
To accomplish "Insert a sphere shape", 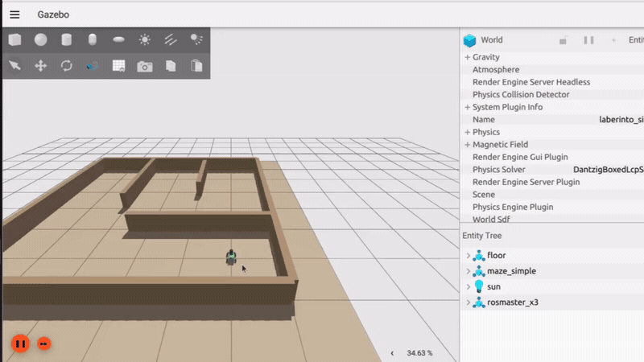I will (41, 39).
